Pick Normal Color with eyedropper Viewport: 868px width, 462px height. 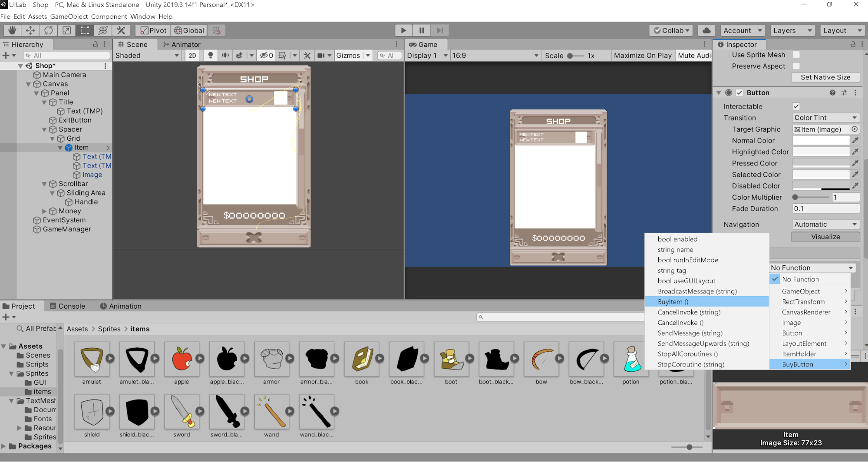[x=855, y=140]
